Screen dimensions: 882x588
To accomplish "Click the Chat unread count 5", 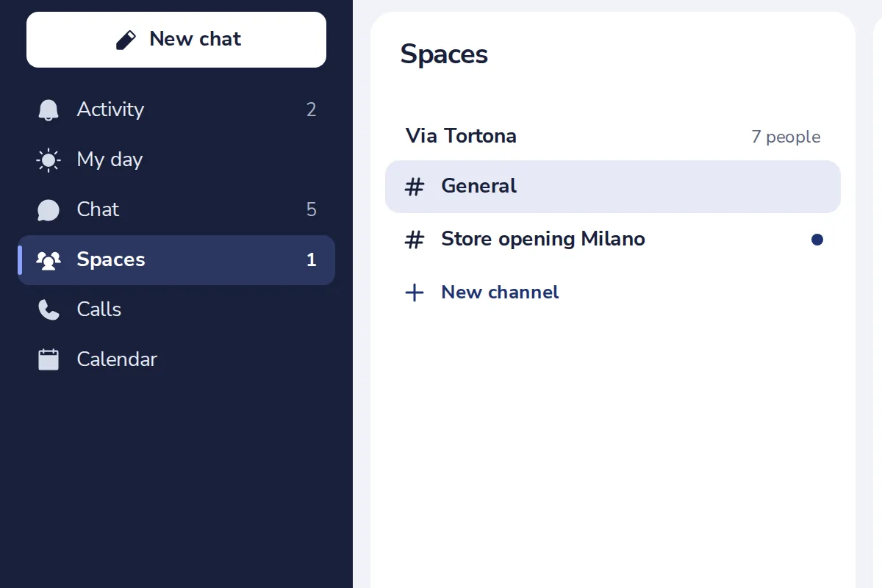I will tap(312, 210).
